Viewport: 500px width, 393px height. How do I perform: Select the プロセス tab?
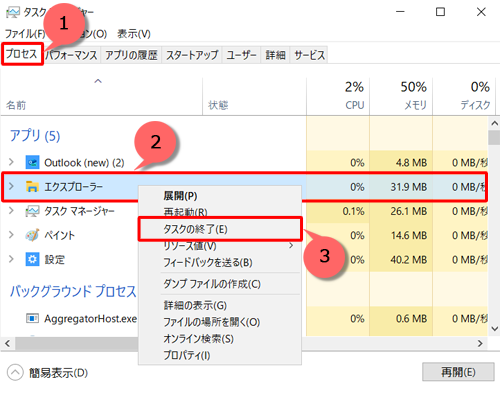pyautogui.click(x=22, y=54)
